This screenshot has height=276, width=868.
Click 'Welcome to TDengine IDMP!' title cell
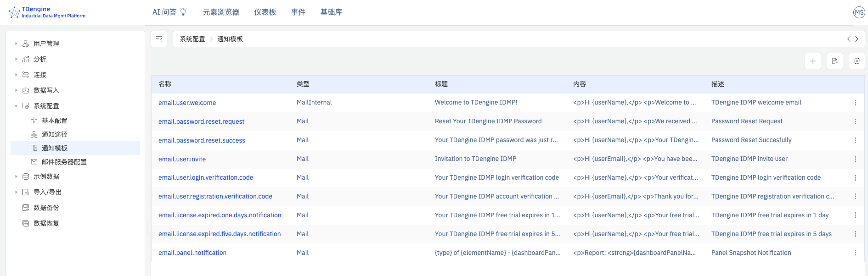(x=476, y=102)
